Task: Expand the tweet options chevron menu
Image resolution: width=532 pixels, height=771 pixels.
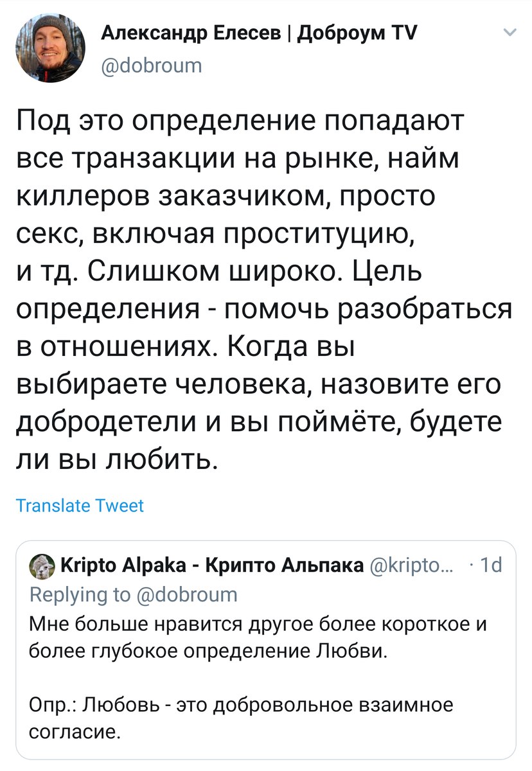Action: pyautogui.click(x=508, y=33)
